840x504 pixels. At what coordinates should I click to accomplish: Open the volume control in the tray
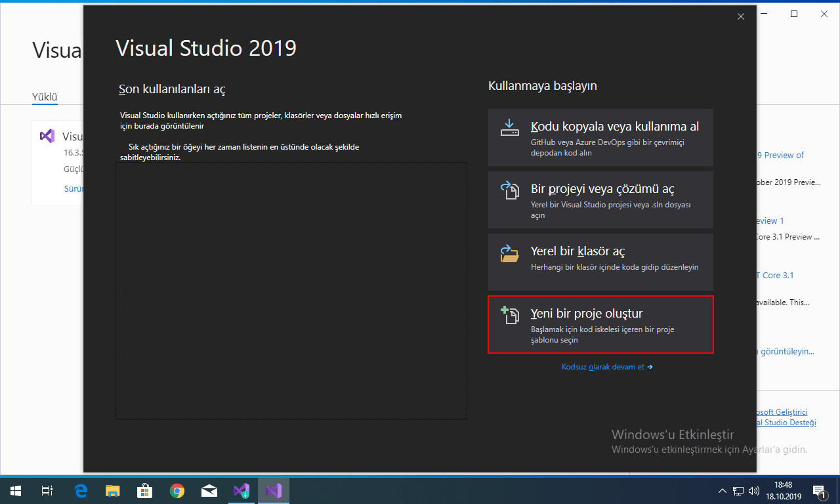coord(755,491)
